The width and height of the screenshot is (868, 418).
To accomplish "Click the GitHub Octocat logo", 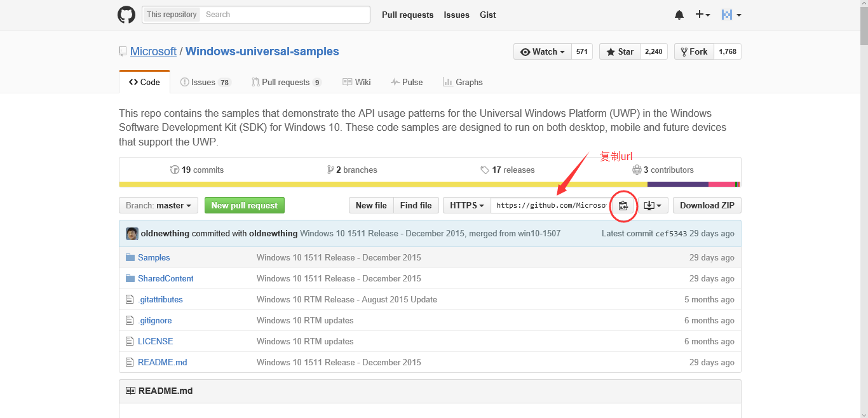I will (x=126, y=15).
